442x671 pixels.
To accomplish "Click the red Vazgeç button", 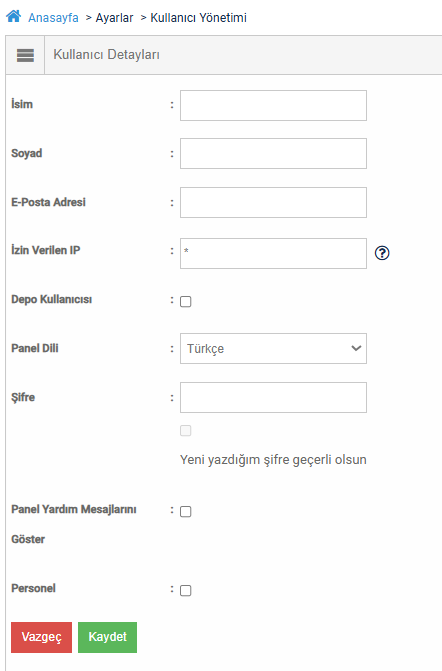I will pyautogui.click(x=42, y=637).
